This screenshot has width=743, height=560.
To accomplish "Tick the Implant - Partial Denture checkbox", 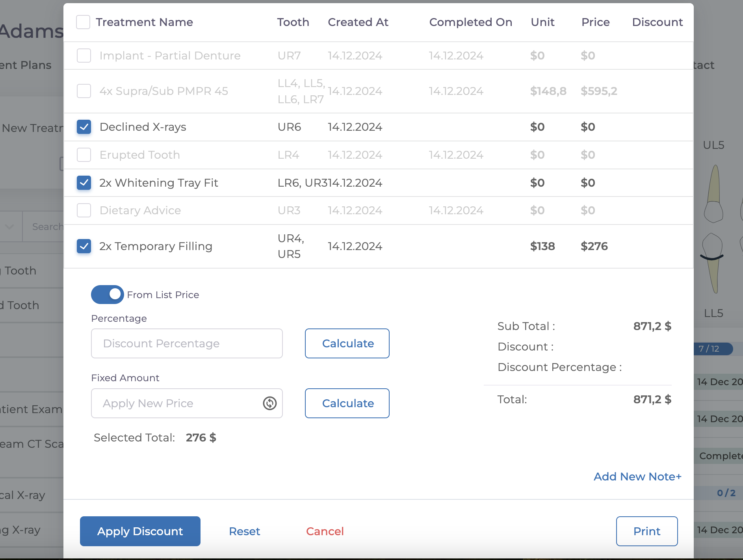I will 84,56.
